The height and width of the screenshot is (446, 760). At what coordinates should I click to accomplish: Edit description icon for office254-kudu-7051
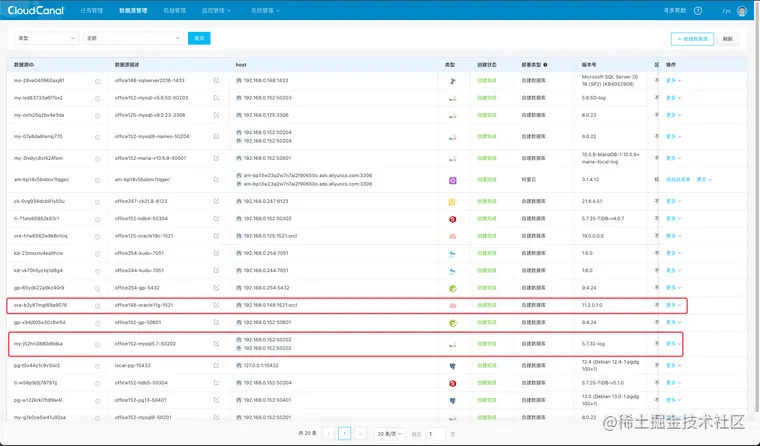point(216,253)
